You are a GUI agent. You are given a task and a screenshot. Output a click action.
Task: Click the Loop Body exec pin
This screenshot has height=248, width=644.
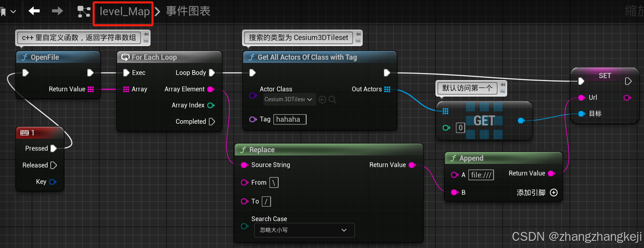(x=212, y=73)
